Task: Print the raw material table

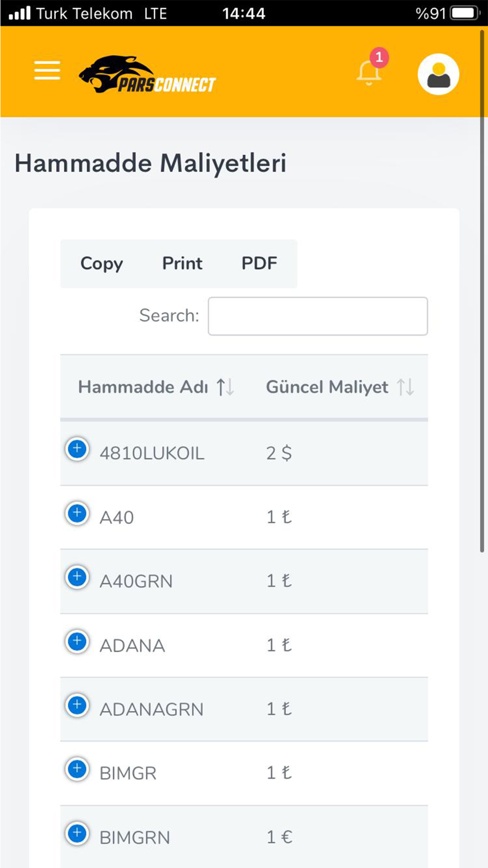Action: pyautogui.click(x=182, y=264)
